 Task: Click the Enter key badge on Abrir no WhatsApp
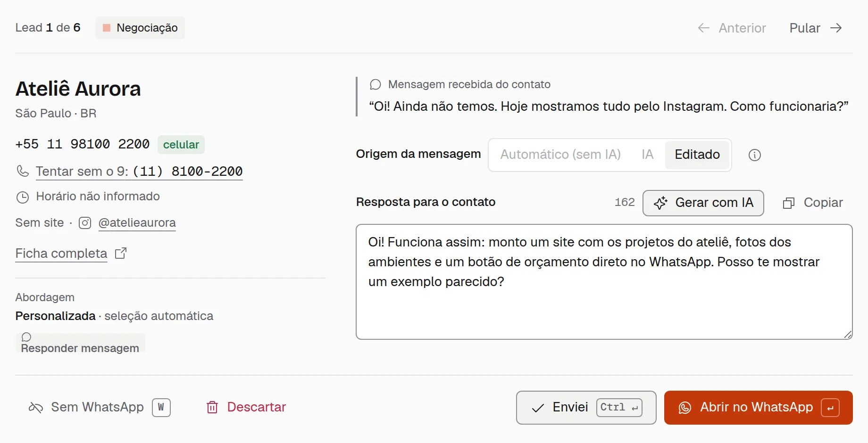point(830,408)
